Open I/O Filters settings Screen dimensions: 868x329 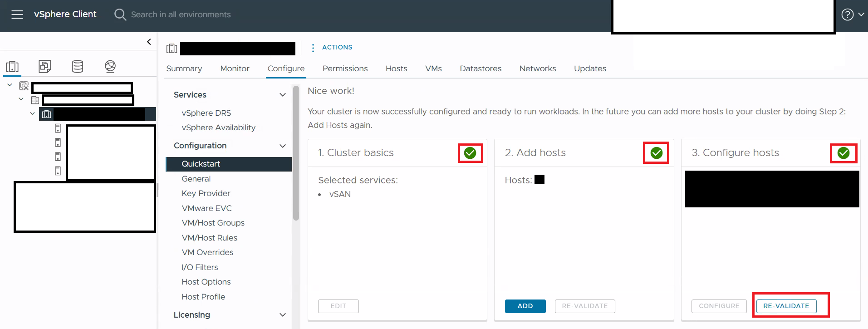(200, 267)
